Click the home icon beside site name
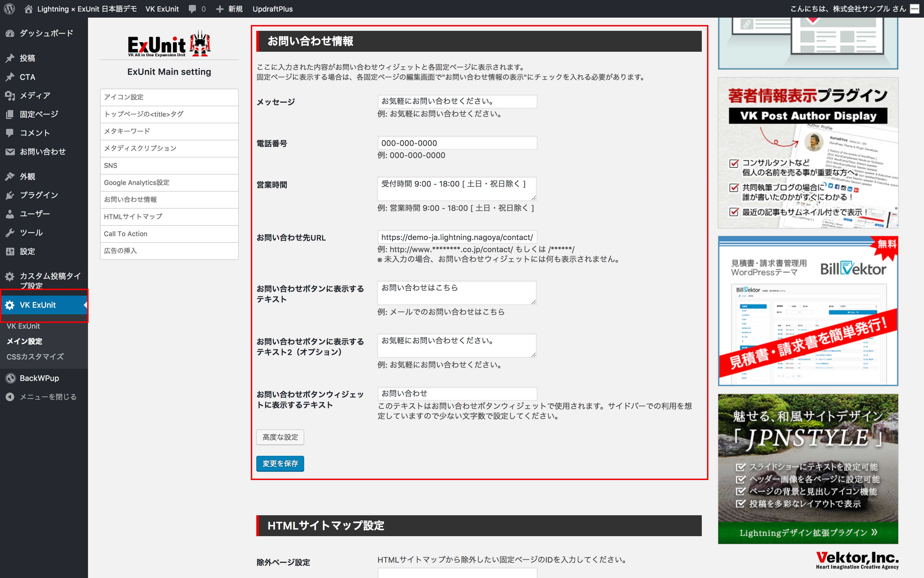 28,9
